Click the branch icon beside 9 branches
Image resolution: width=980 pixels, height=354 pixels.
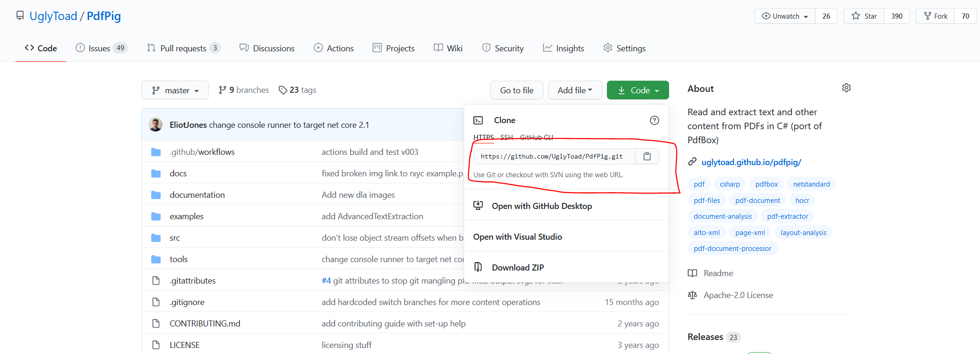pyautogui.click(x=223, y=90)
